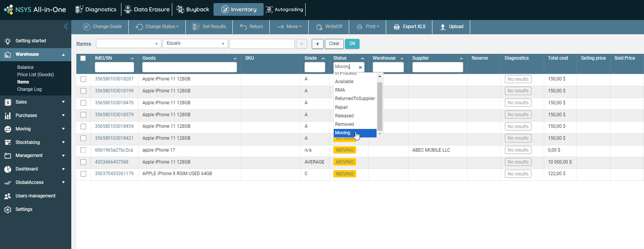
Task: Click the Purchases bar chart icon
Action: click(x=7, y=116)
